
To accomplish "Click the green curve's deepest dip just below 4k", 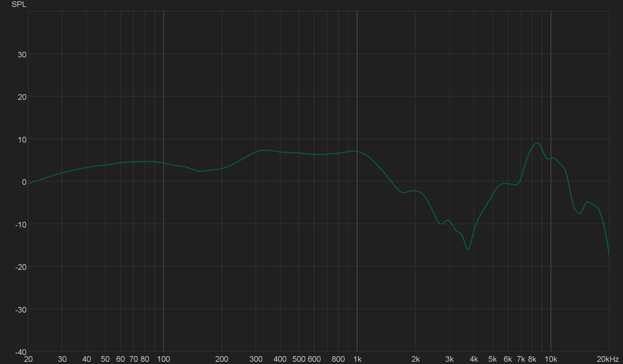I will (x=468, y=249).
